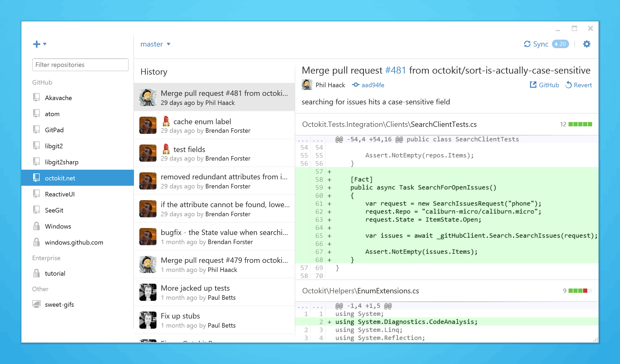The width and height of the screenshot is (620, 364).
Task: Click the atom repository book icon
Action: point(36,113)
